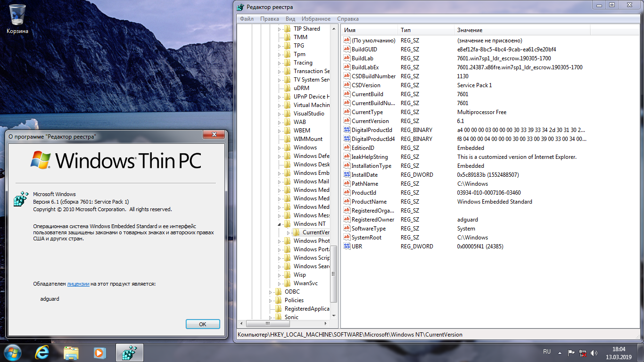
Task: Click the DWORD icon next to UBR
Action: point(347,247)
